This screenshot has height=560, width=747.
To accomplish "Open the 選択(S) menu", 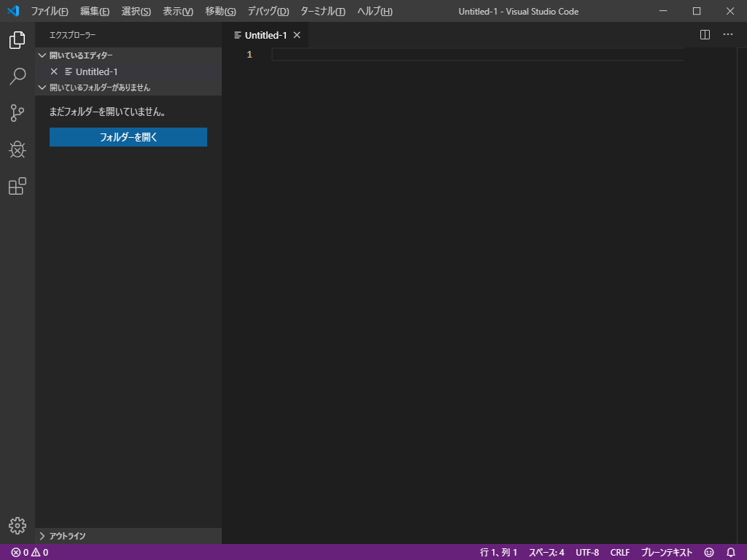I will 136,11.
